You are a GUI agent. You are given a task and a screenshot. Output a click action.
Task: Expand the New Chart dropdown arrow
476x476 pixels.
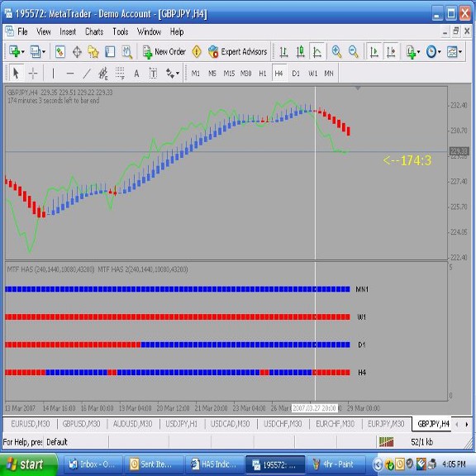tap(23, 52)
